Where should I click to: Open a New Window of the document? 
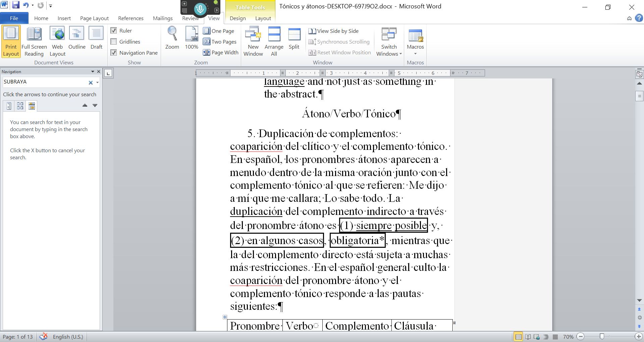click(253, 42)
